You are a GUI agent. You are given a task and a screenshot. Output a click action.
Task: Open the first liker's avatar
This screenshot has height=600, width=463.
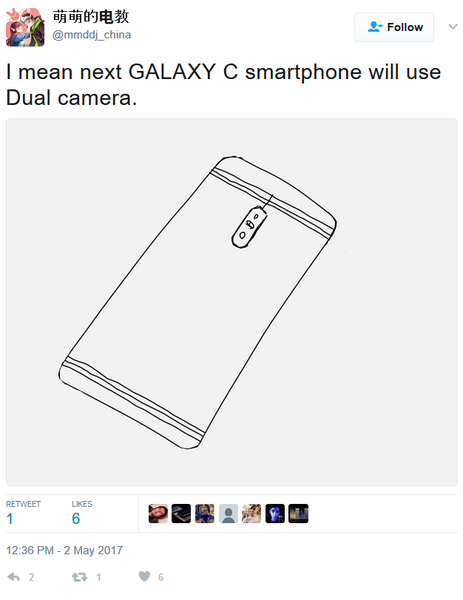tap(158, 514)
